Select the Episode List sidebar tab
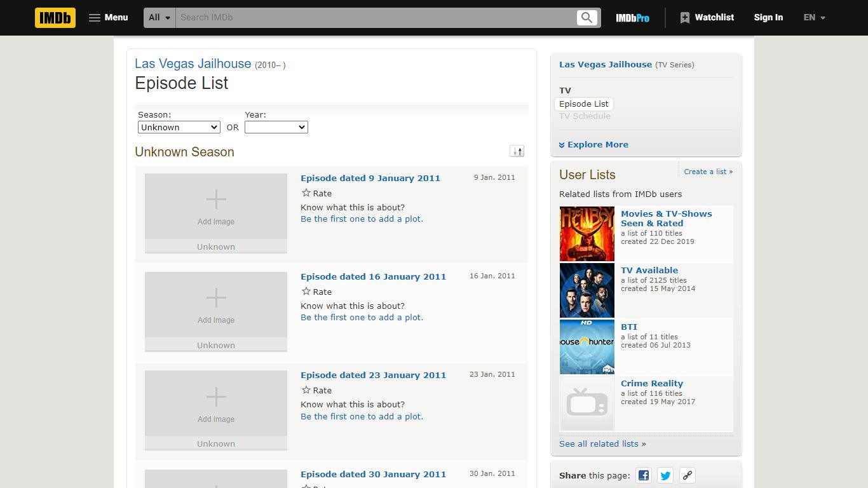The height and width of the screenshot is (488, 868). click(584, 104)
